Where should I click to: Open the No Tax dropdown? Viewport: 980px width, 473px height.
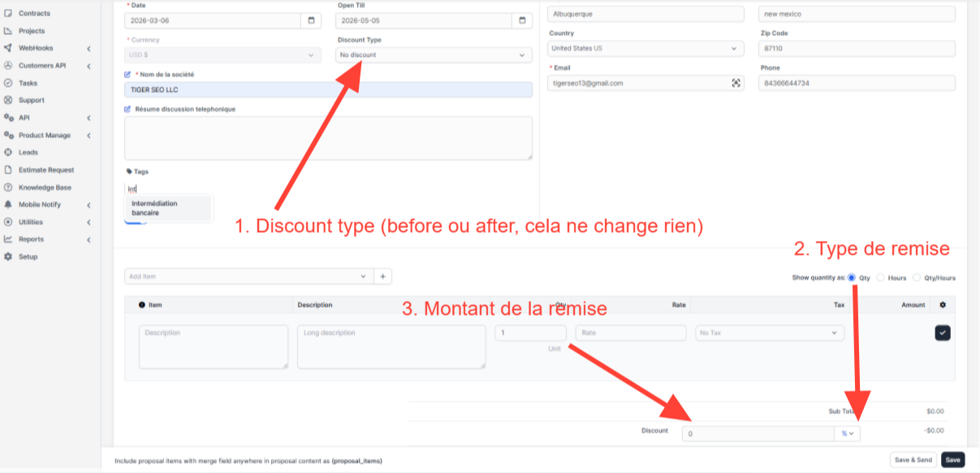(x=769, y=333)
